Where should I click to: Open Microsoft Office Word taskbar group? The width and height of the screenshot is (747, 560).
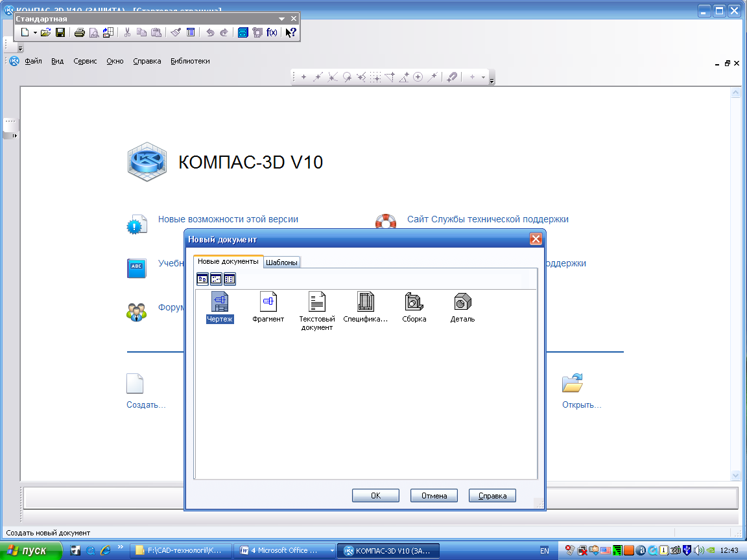pyautogui.click(x=285, y=550)
